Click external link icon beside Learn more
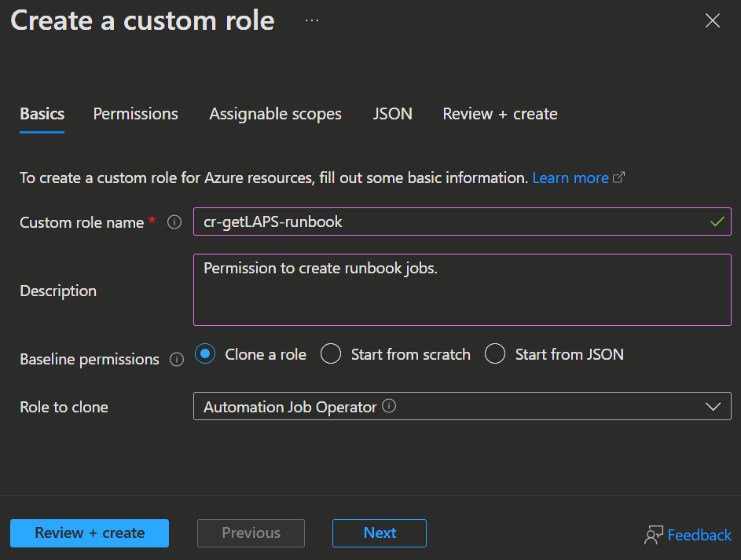The width and height of the screenshot is (741, 560). tap(618, 178)
